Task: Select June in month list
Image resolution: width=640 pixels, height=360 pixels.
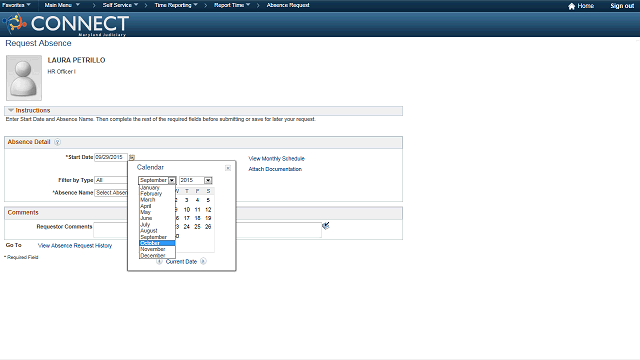Action: pos(157,218)
